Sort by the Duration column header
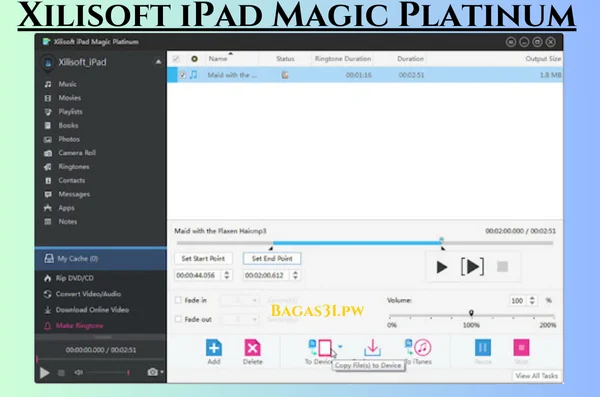 click(410, 59)
